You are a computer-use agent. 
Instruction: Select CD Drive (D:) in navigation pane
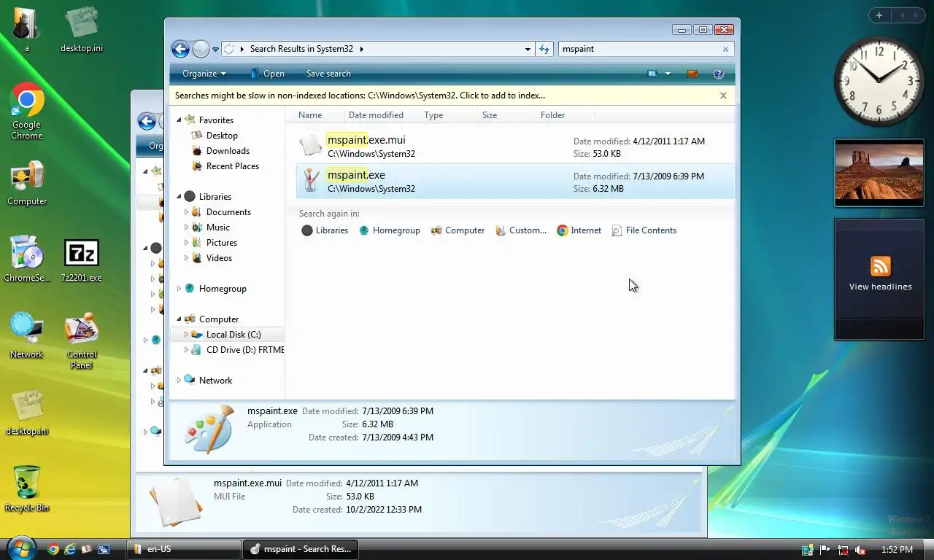(237, 350)
